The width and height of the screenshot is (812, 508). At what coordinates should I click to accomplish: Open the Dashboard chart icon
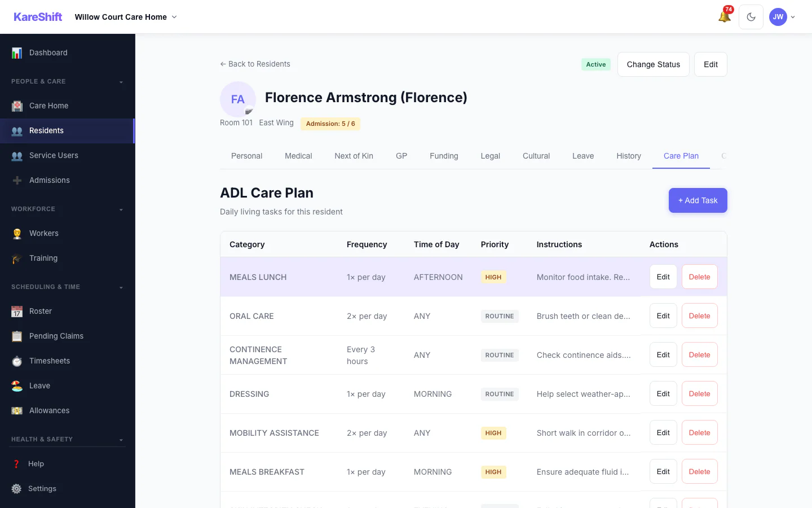point(17,53)
